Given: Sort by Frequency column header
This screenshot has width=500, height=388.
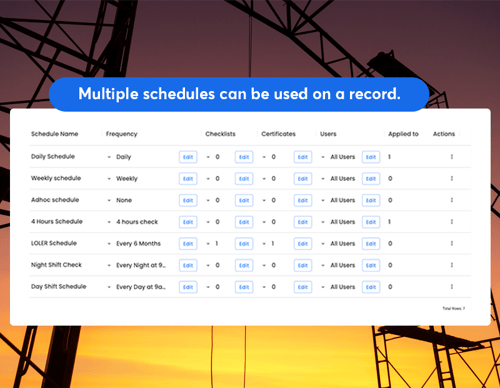Looking at the screenshot, I should [122, 134].
